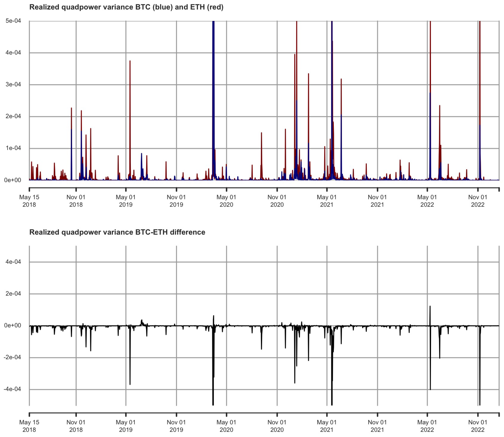Screen dimensions: 504x437
Task: Click the -2e-04 label in the difference chart
Action: tap(12, 357)
